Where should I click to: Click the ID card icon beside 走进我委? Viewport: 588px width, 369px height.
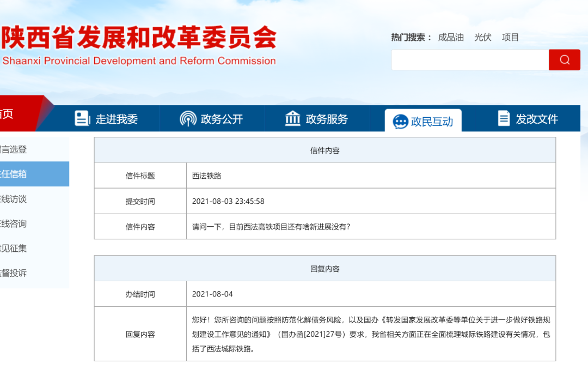[x=82, y=119]
